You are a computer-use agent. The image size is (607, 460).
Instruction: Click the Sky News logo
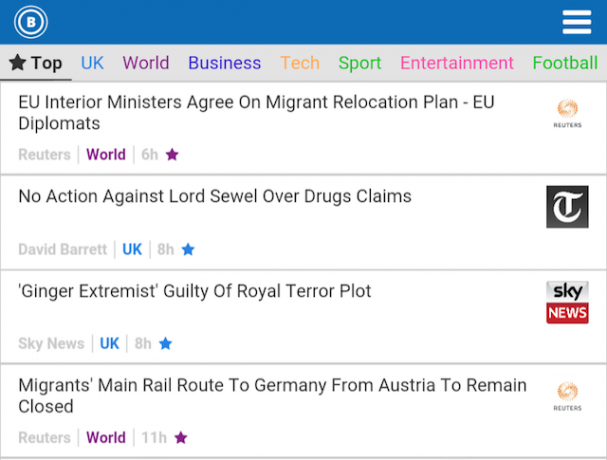point(567,302)
